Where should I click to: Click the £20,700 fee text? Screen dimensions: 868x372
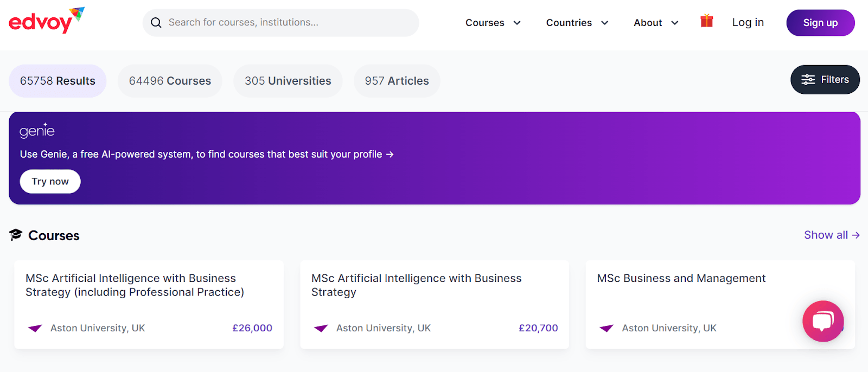(538, 328)
